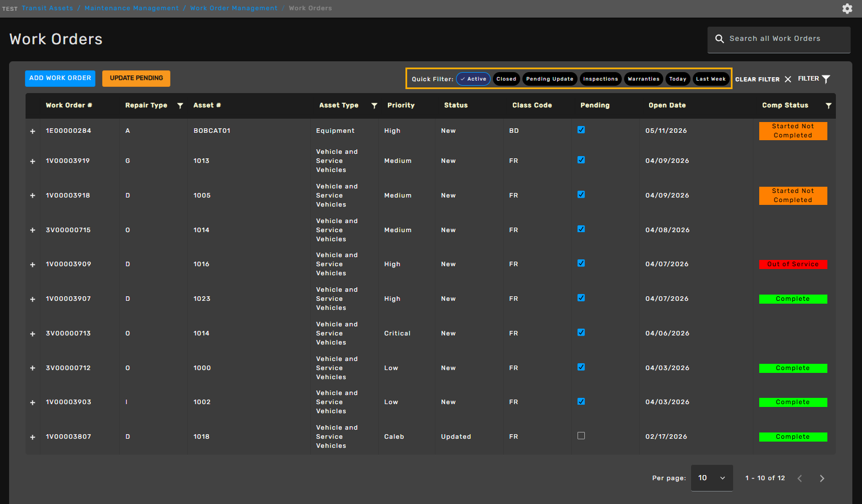Expand work order 1V00003918 row
Image resolution: width=862 pixels, height=504 pixels.
tap(32, 196)
